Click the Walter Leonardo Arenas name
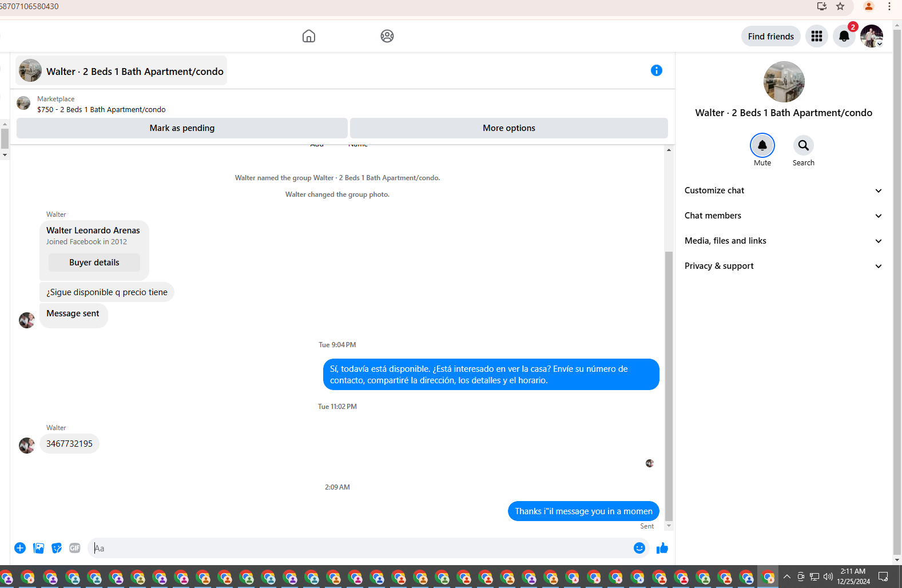This screenshot has width=902, height=588. [93, 231]
